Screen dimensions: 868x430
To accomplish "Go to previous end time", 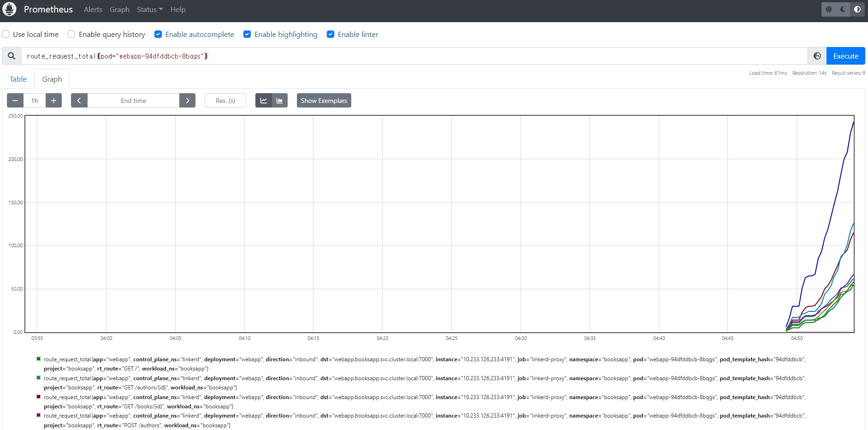I will 79,101.
